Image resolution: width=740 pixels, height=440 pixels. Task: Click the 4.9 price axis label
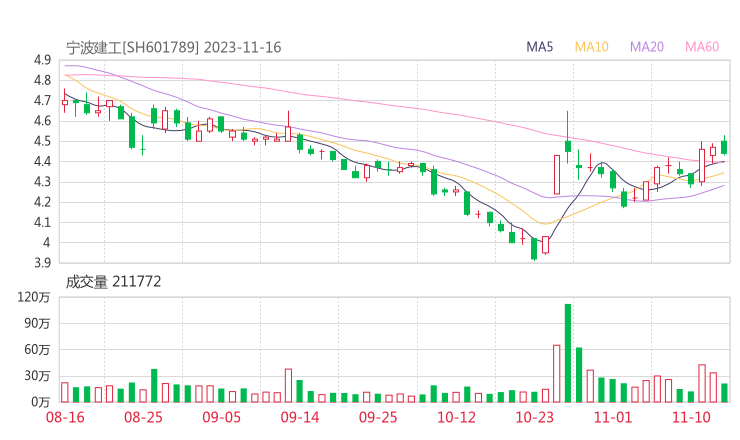coord(42,60)
